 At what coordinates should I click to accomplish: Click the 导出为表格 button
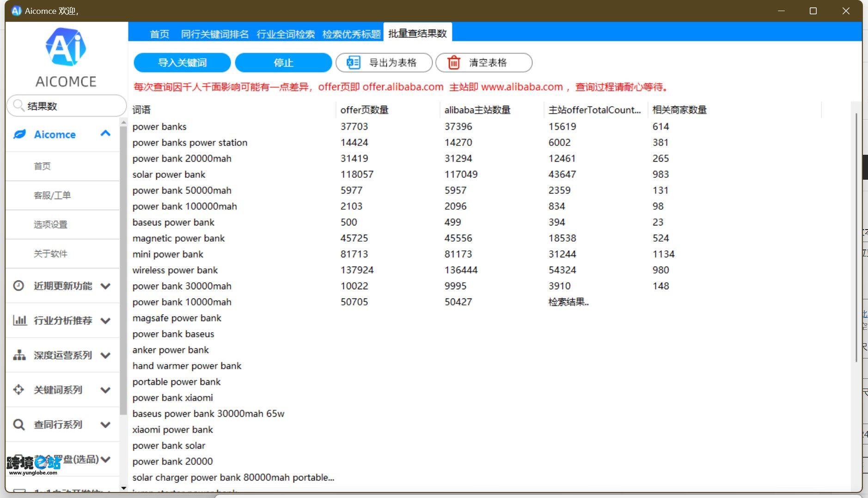click(384, 62)
